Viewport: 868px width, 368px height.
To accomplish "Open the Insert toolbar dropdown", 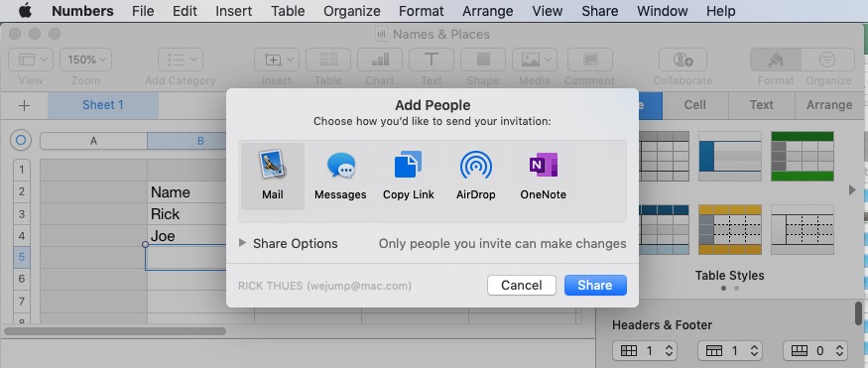I will pyautogui.click(x=277, y=60).
